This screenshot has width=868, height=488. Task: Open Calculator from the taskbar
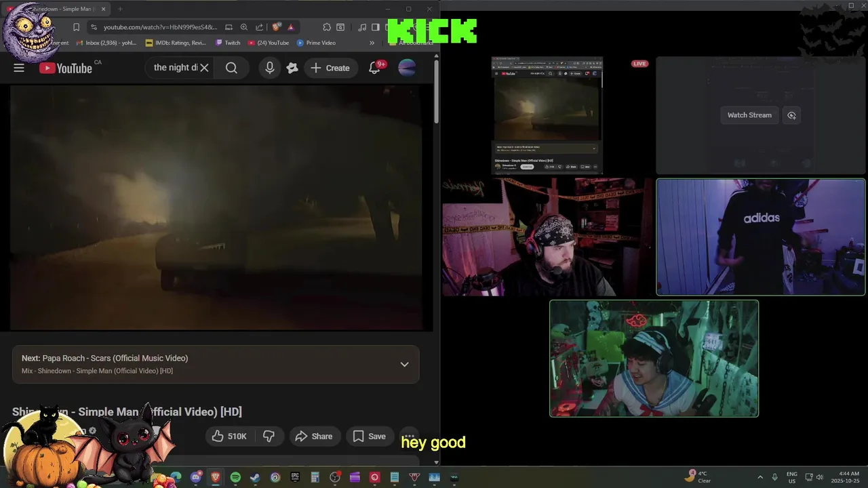(315, 477)
